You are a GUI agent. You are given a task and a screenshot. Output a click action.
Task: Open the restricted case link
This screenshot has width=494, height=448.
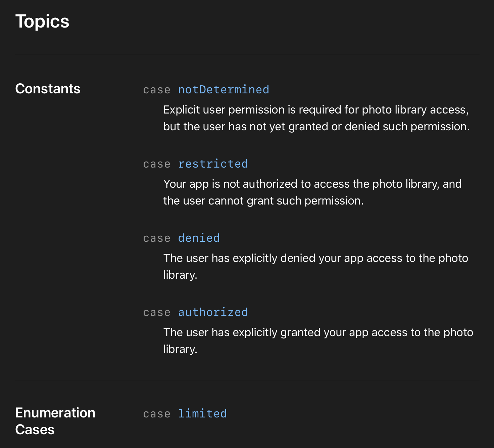pyautogui.click(x=213, y=164)
